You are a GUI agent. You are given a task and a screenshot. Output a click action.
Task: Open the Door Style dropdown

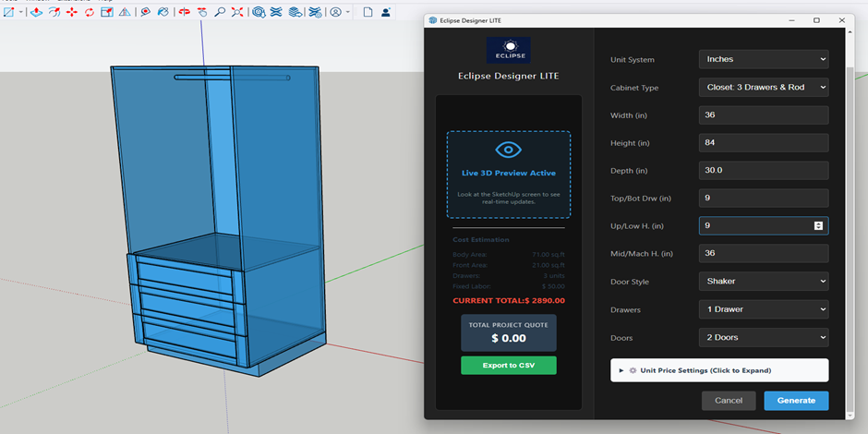[764, 282]
